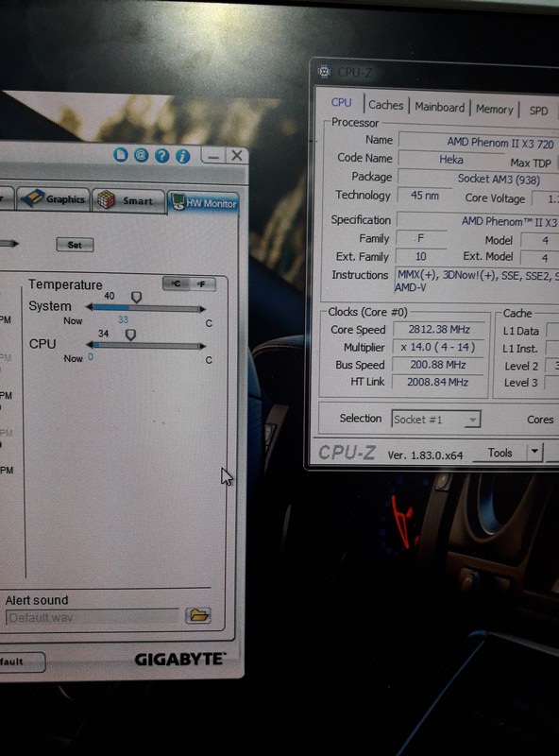
Task: Click the Set button
Action: coord(75,245)
